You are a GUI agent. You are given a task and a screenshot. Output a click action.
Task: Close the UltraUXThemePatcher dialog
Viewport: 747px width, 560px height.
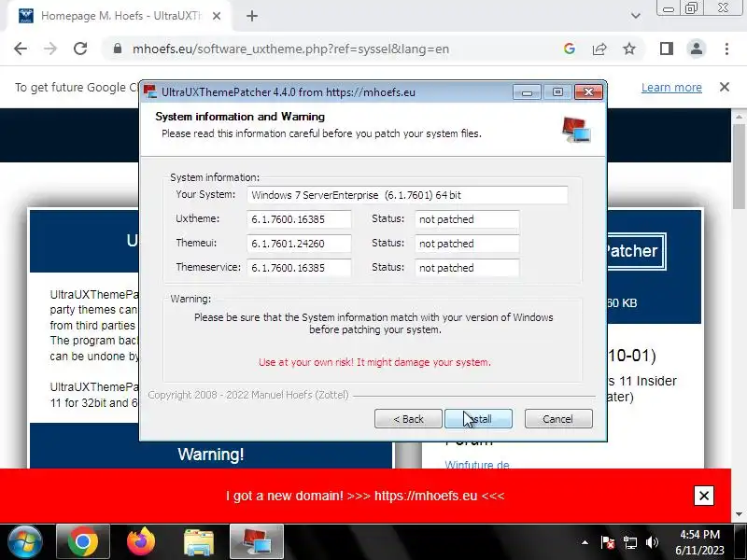click(x=588, y=91)
